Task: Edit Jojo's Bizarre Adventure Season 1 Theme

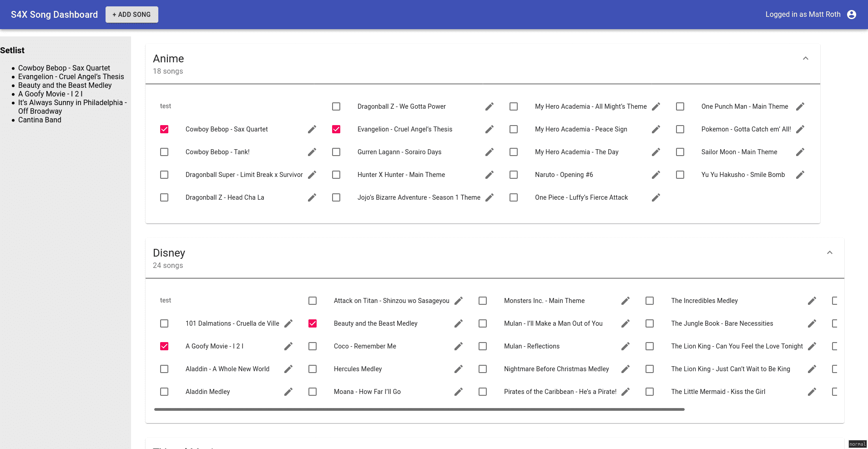Action: (490, 197)
